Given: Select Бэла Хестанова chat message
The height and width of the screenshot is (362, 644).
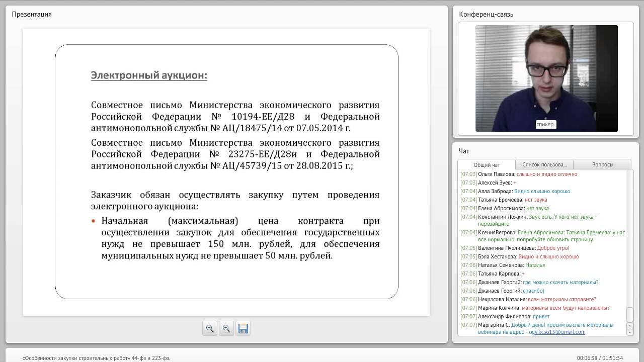Looking at the screenshot, I should 520,256.
